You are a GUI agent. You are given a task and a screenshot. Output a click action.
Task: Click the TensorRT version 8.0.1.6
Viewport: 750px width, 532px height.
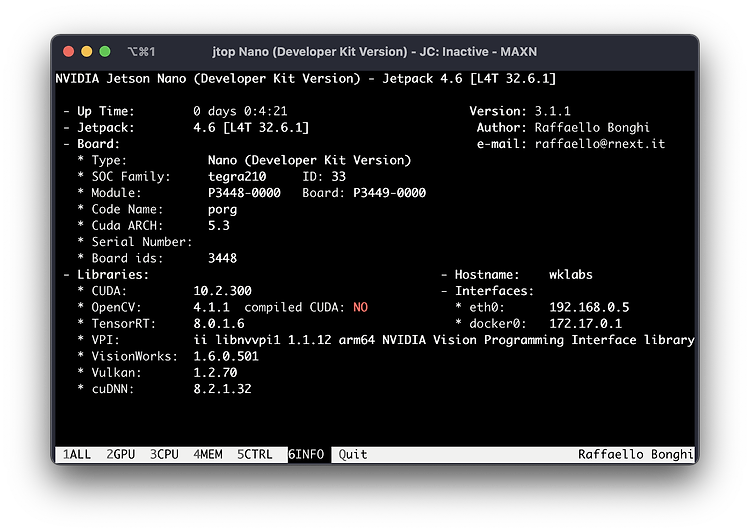(x=219, y=323)
